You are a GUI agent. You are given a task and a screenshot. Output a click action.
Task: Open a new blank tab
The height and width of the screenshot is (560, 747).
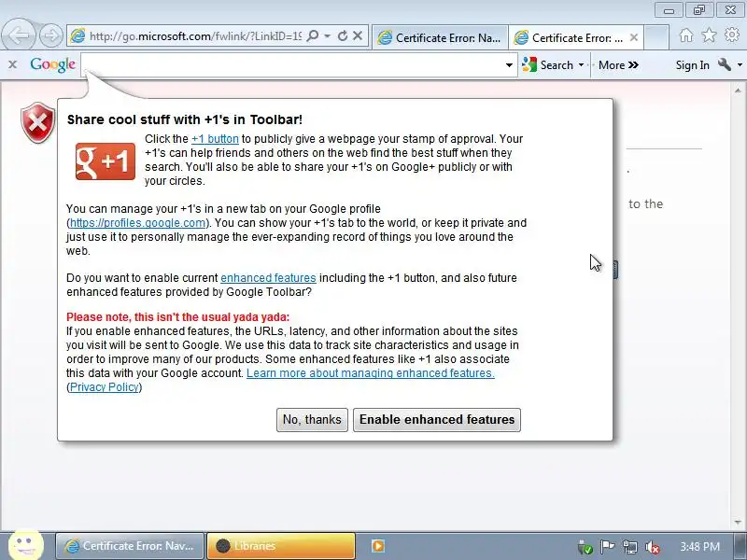pos(656,37)
